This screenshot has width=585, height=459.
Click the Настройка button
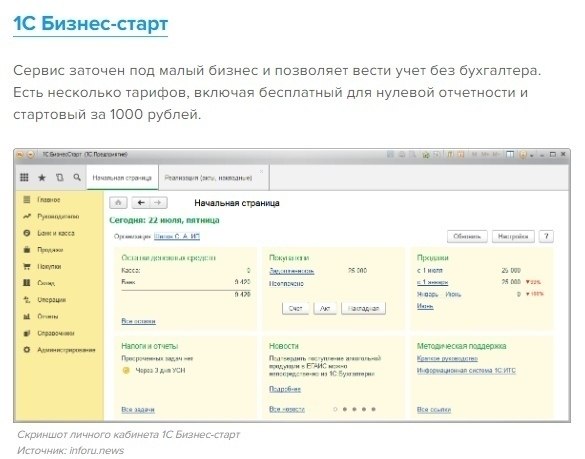point(513,236)
